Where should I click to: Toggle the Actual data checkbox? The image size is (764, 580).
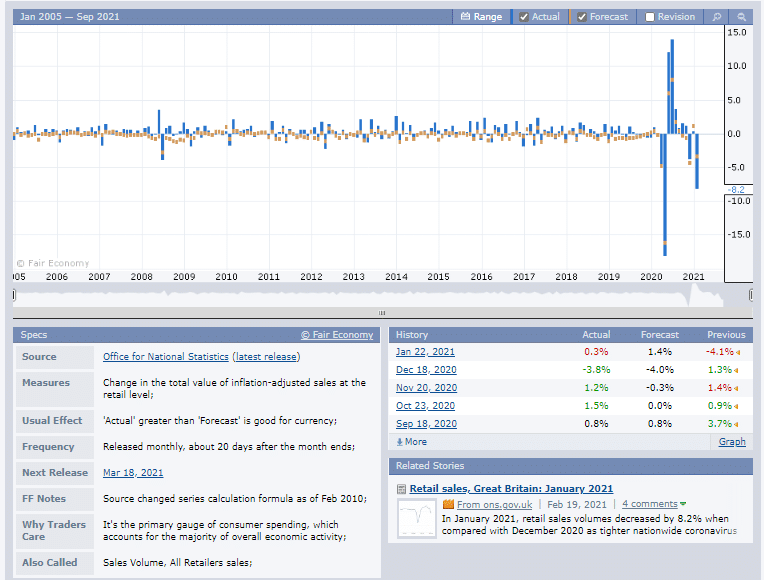click(524, 17)
